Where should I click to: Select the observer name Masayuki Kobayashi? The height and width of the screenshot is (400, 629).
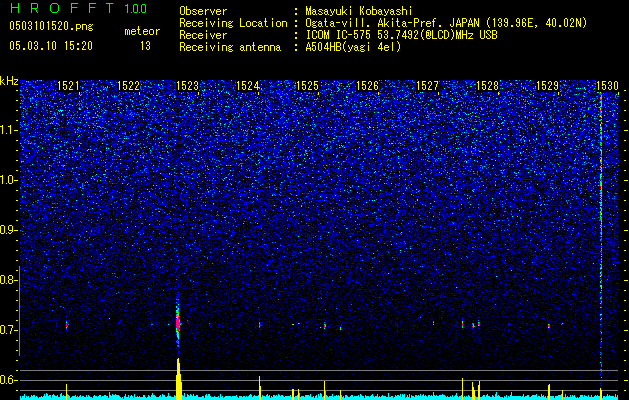click(x=359, y=11)
